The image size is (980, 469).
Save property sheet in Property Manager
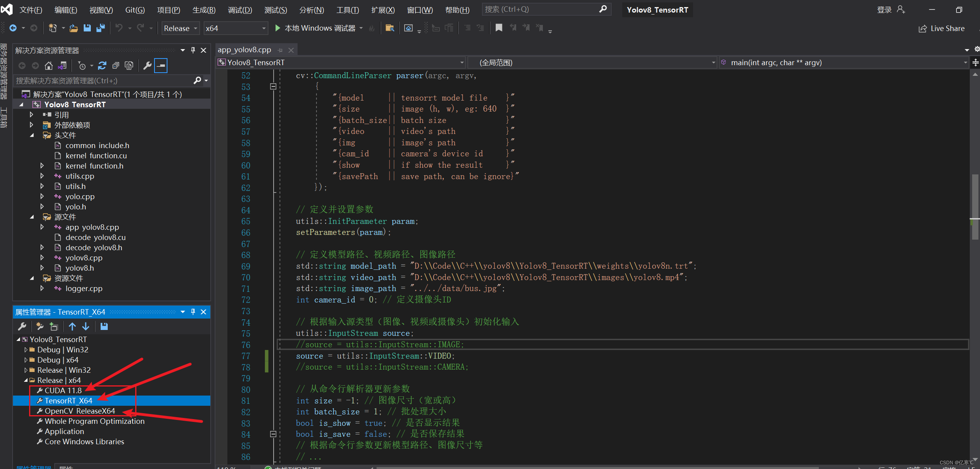click(x=104, y=326)
